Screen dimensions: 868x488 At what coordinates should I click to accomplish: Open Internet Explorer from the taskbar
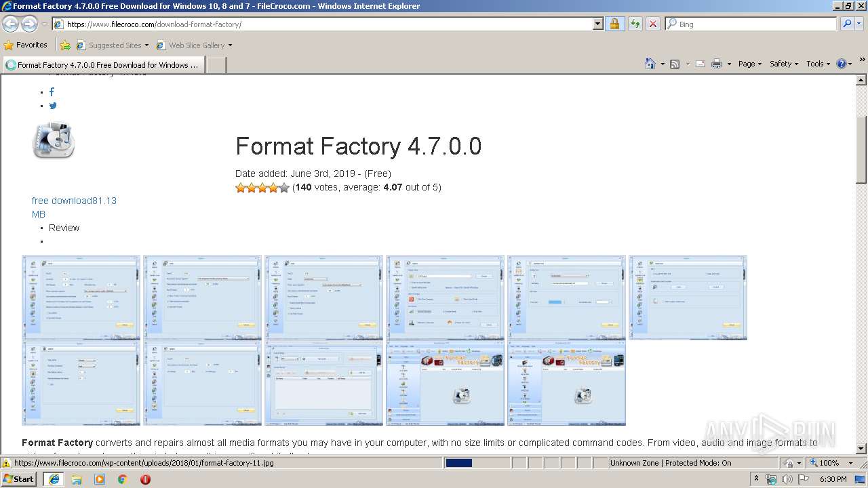[x=54, y=479]
